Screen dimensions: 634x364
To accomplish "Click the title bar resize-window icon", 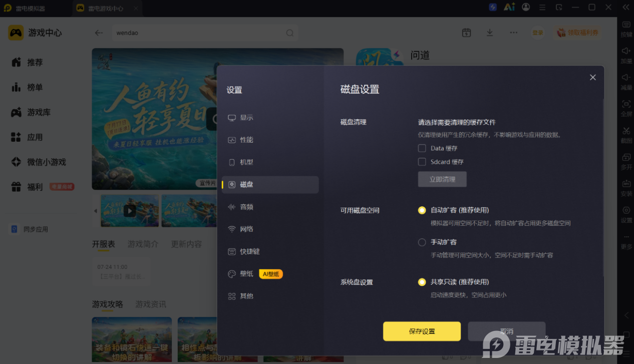I will click(559, 7).
